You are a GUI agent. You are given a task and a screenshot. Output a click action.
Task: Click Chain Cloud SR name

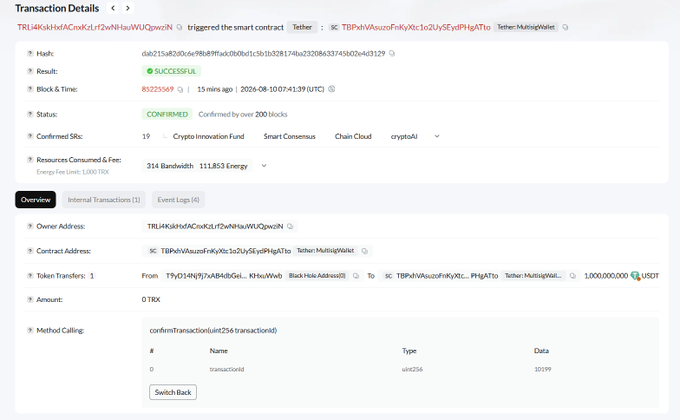(x=353, y=136)
